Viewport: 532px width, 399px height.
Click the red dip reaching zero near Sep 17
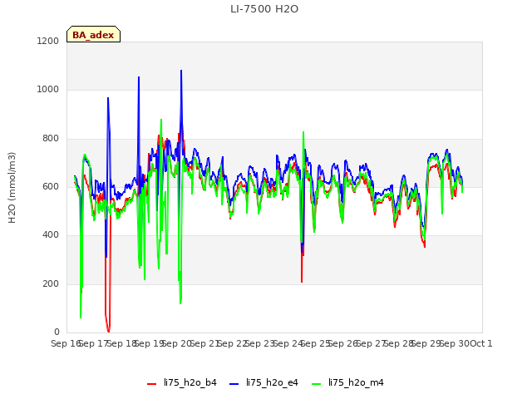click(x=108, y=331)
